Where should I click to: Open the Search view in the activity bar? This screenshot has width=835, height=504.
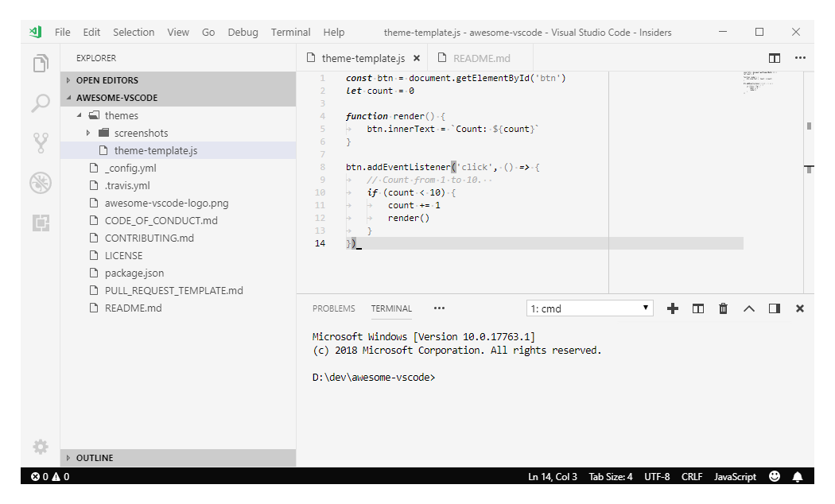coord(40,103)
